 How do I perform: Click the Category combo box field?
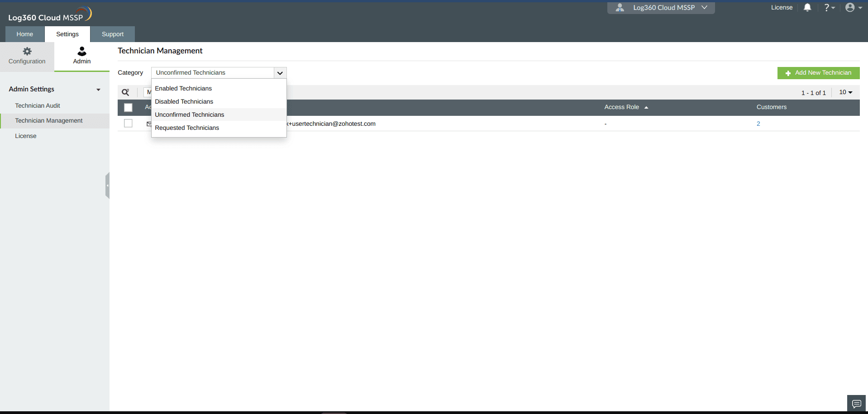[219, 73]
